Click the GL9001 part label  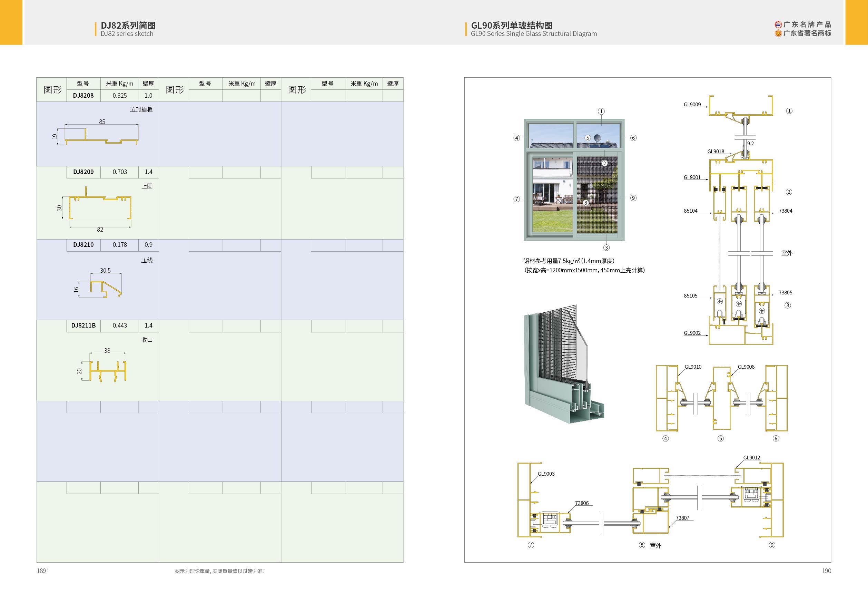pyautogui.click(x=692, y=177)
